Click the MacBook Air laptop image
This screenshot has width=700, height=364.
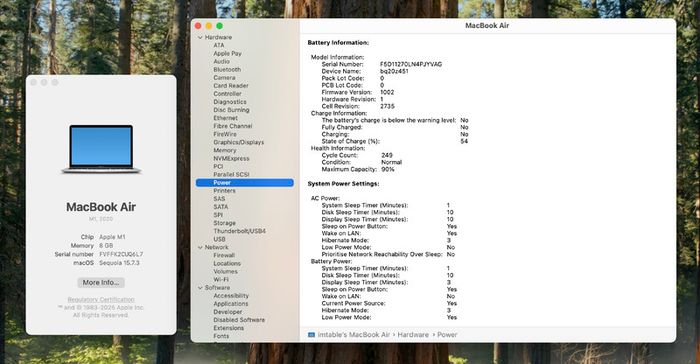click(x=101, y=149)
